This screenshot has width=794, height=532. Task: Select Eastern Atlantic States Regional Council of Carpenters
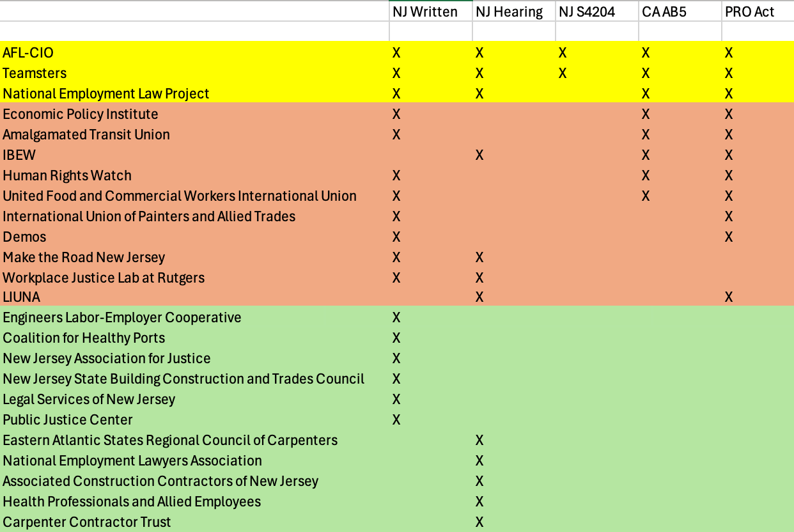point(194,440)
